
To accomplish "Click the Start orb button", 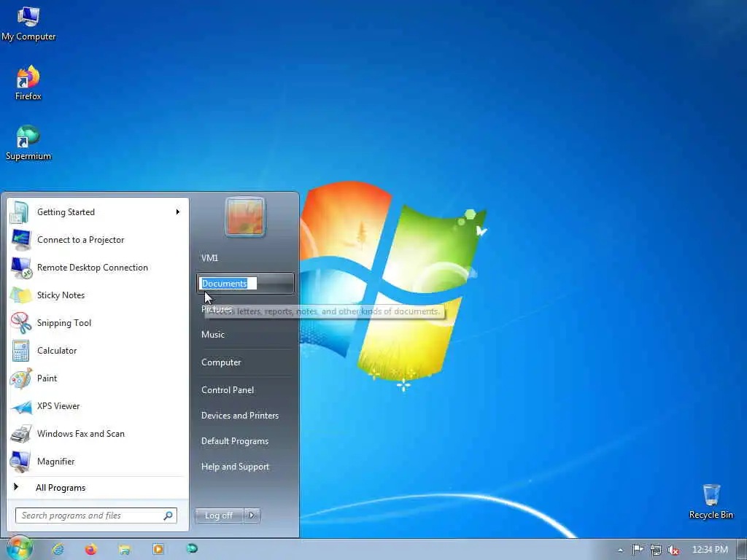I will pyautogui.click(x=20, y=548).
